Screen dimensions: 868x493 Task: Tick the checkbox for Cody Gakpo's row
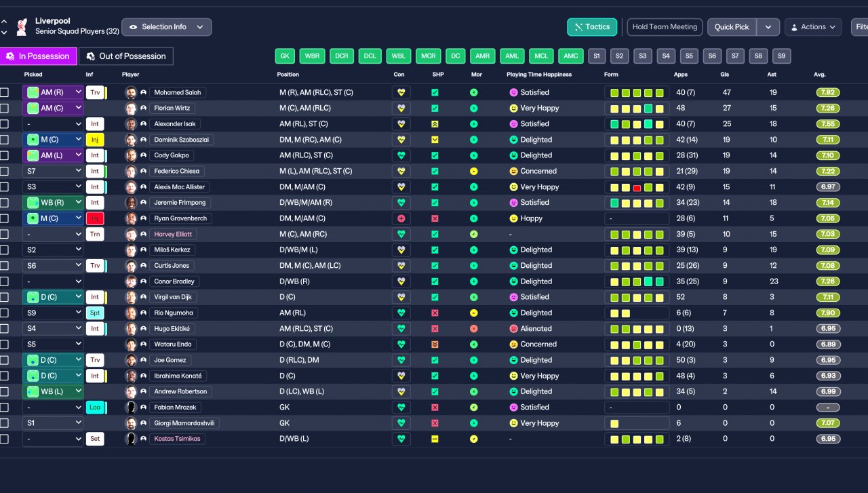coord(5,155)
